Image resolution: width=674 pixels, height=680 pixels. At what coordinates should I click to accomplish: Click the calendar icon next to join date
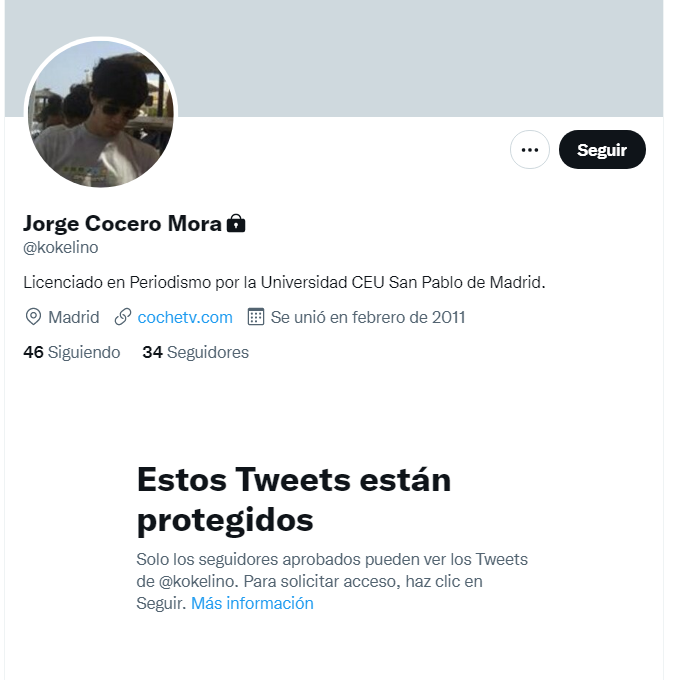pyautogui.click(x=255, y=317)
